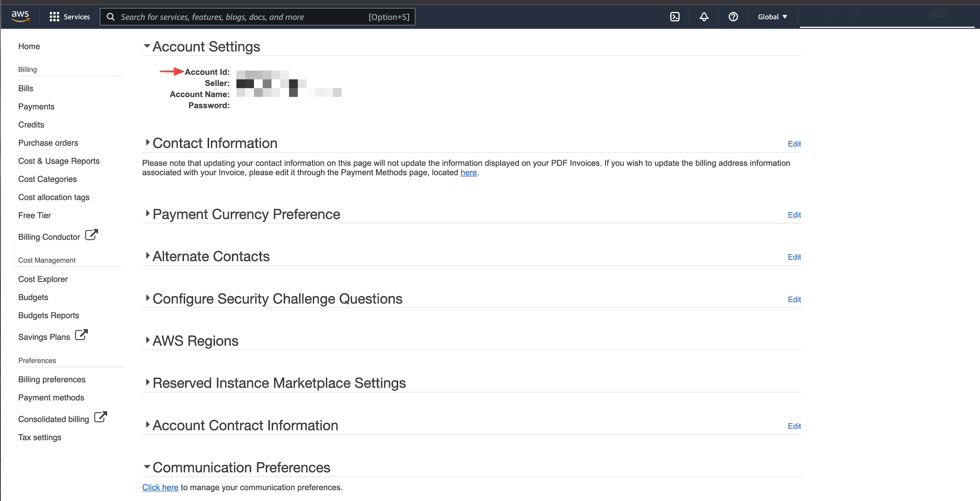Open Bills in sidebar

26,88
